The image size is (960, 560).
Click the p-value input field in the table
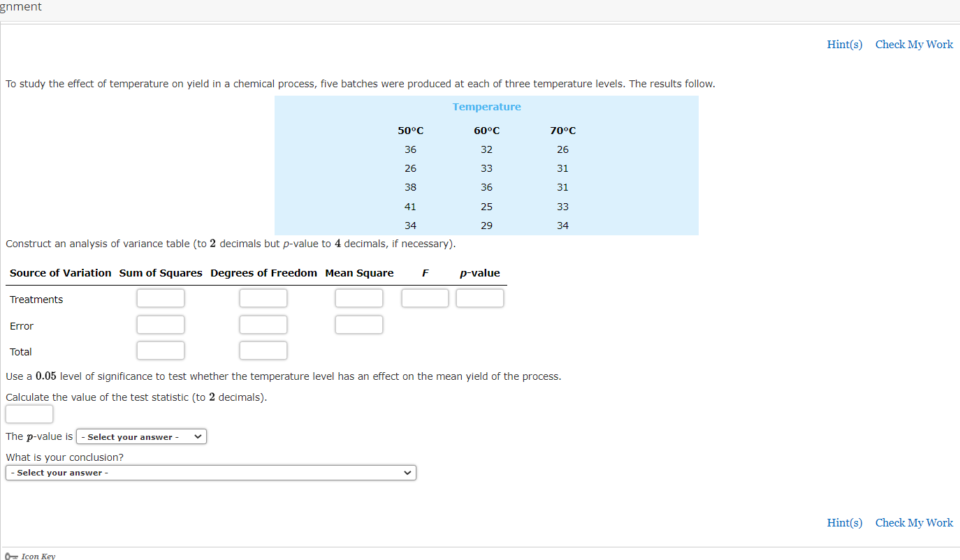[480, 297]
